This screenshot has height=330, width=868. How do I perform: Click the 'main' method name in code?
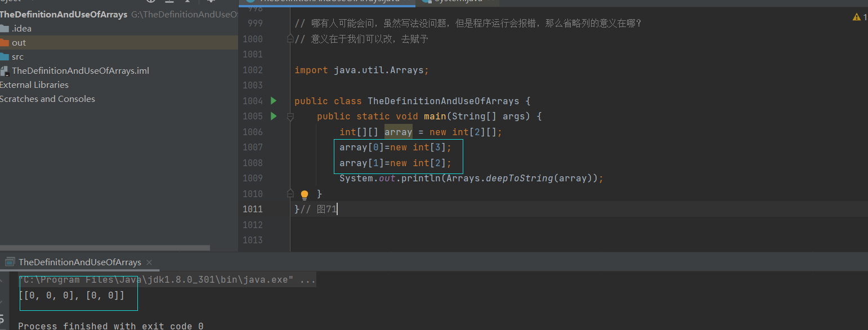coord(435,117)
